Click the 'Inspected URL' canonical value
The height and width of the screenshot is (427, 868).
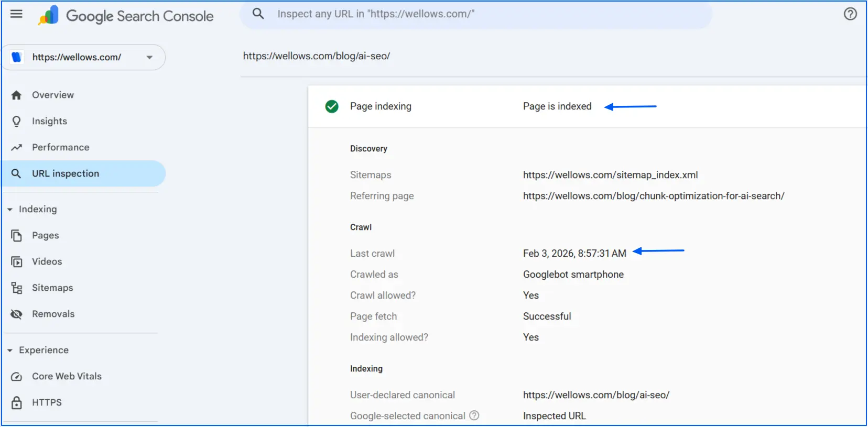555,416
